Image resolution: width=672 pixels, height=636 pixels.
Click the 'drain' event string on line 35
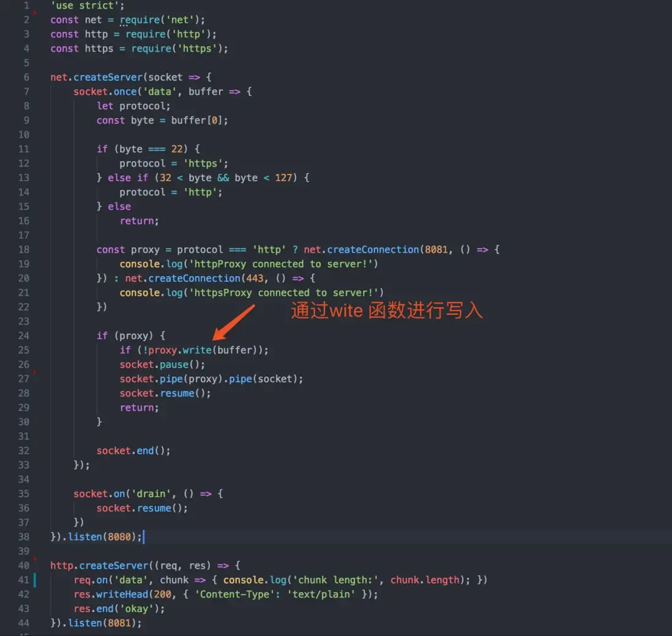point(151,494)
